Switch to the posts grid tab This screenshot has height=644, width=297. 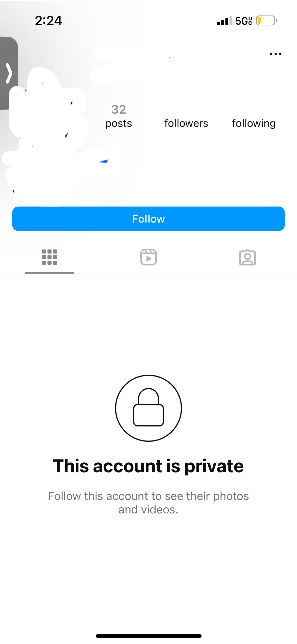pos(49,257)
